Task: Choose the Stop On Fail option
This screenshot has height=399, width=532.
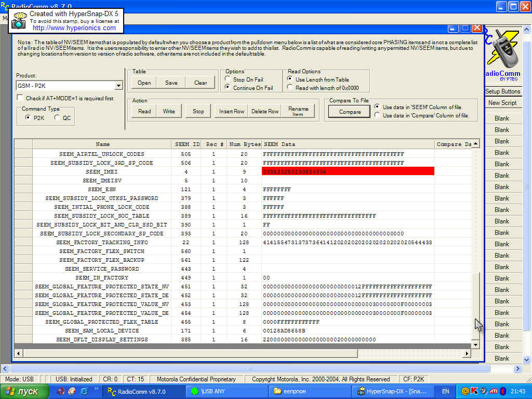Action: click(x=228, y=79)
